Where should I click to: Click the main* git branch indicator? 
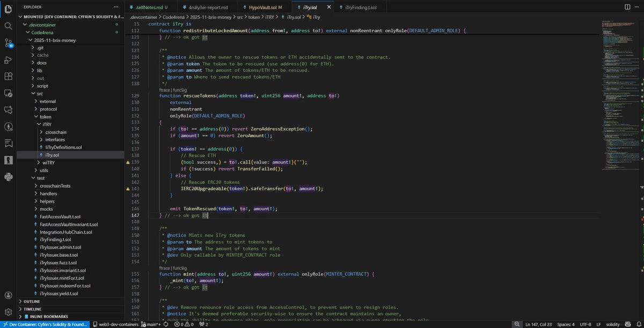tap(150, 324)
